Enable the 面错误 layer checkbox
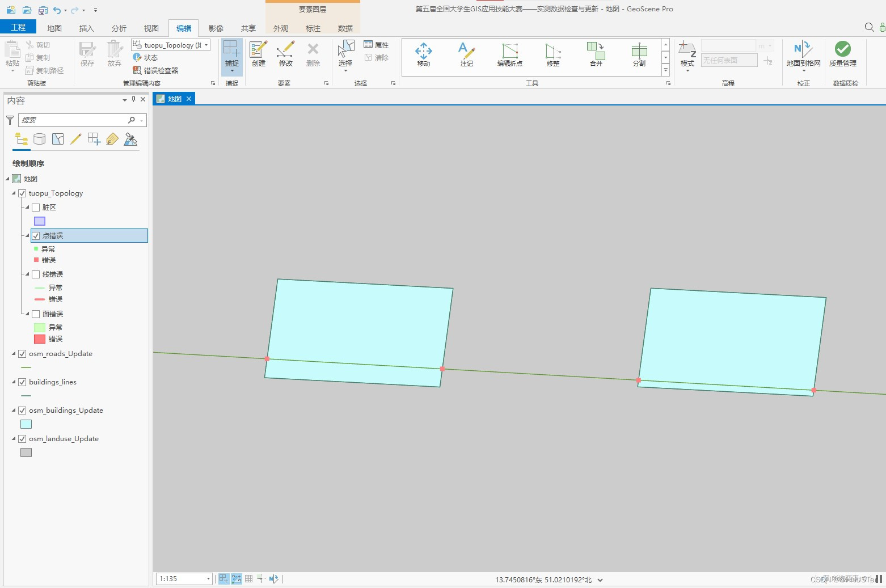 point(36,314)
